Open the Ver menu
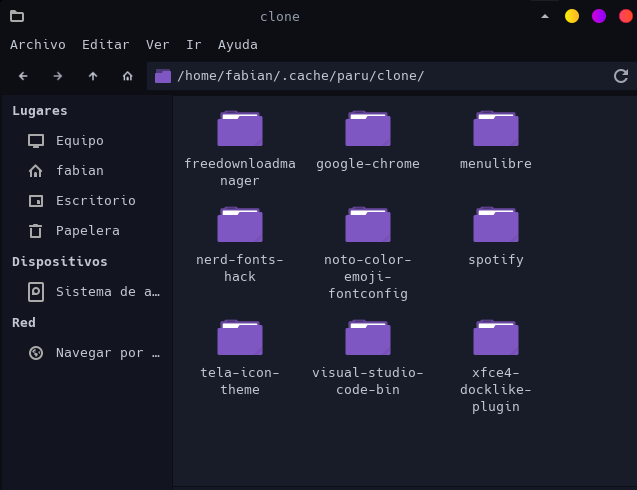The height and width of the screenshot is (490, 637). pyautogui.click(x=158, y=45)
